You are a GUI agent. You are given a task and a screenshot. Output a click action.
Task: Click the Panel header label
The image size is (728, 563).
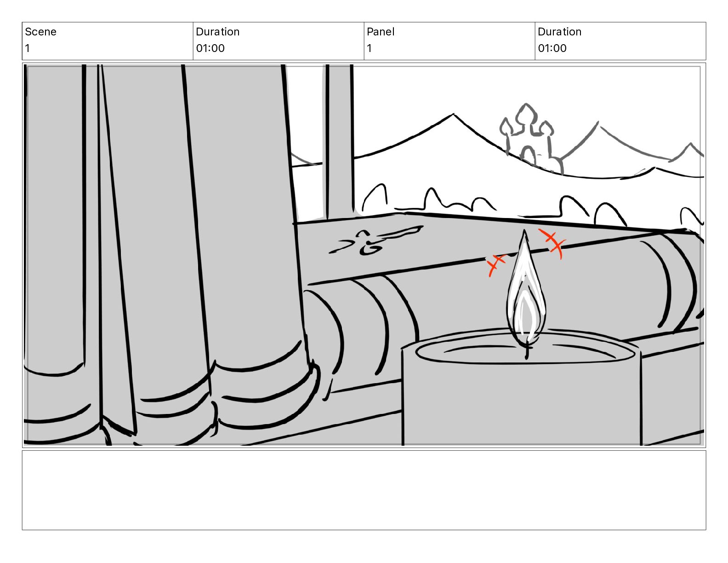point(381,32)
